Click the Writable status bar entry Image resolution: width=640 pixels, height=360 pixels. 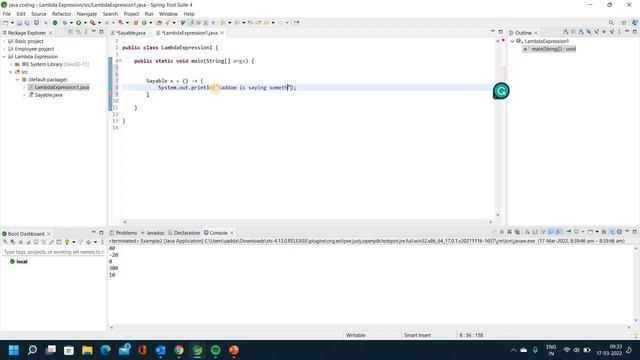pos(356,335)
